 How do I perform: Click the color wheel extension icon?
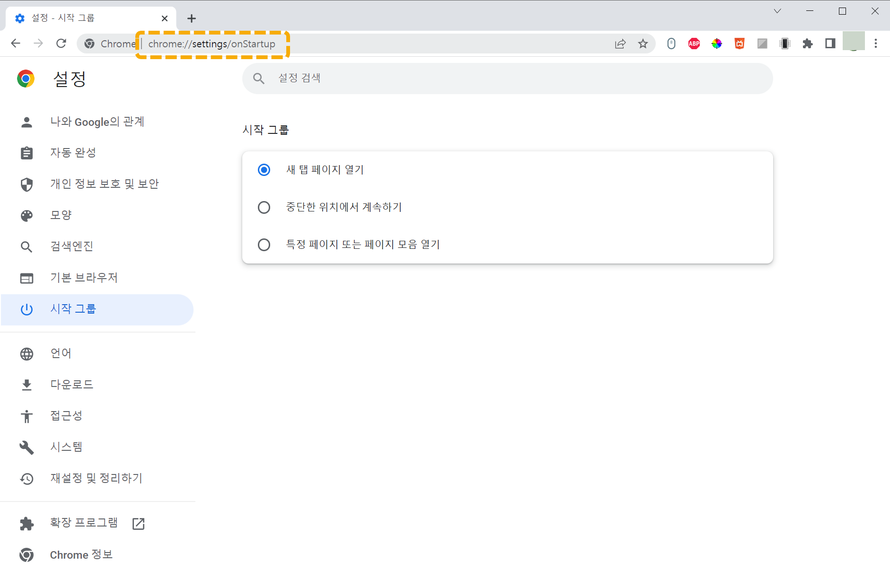pos(716,43)
